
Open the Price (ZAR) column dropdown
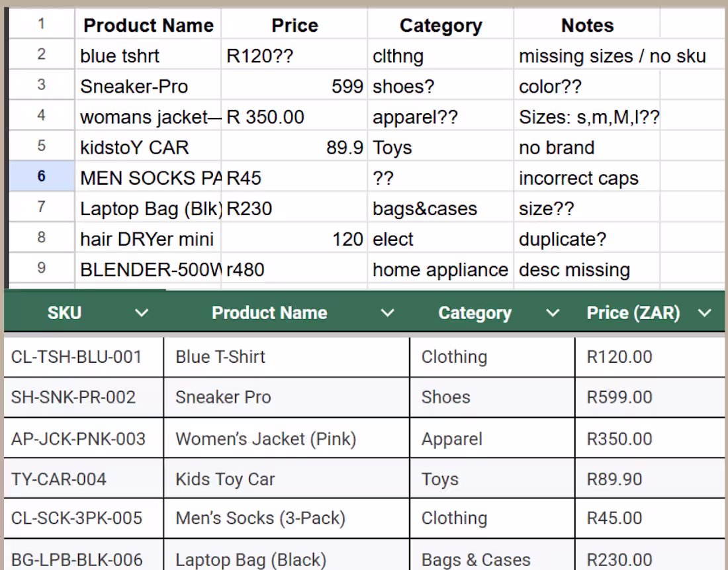[x=704, y=312]
